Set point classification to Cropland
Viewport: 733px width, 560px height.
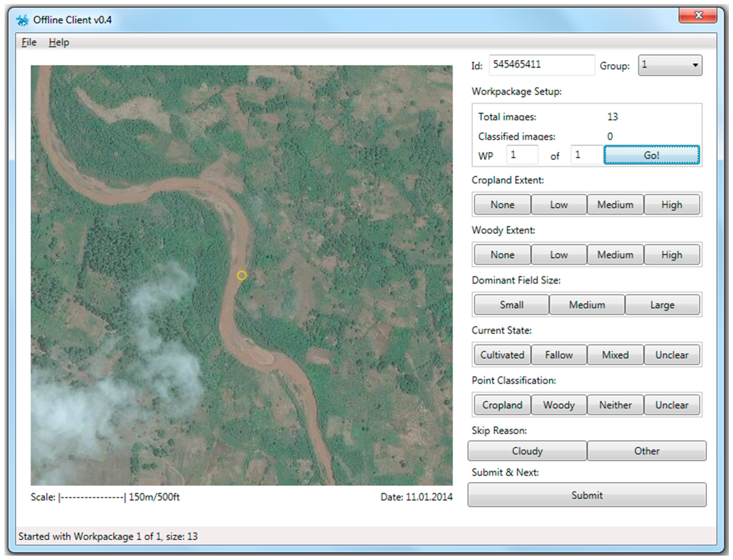[502, 405]
